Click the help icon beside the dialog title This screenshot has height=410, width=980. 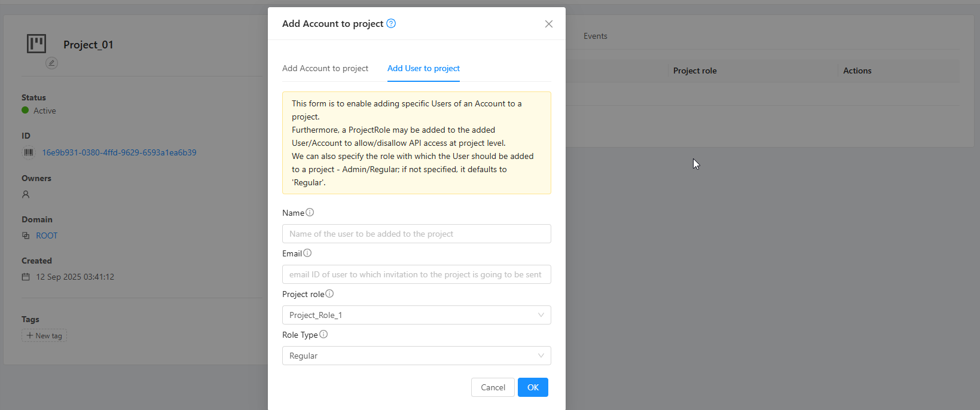pyautogui.click(x=391, y=23)
